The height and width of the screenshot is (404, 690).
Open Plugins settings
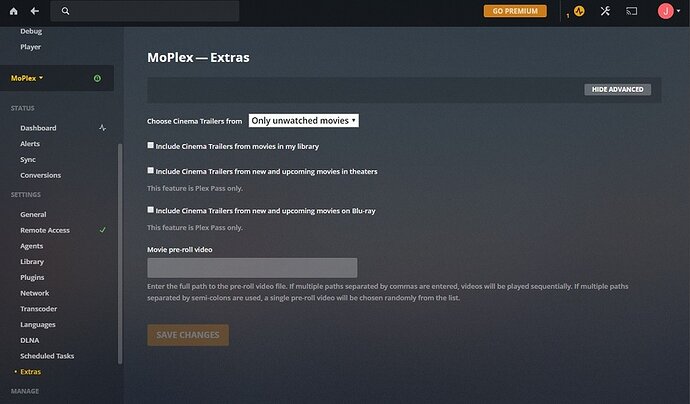pyautogui.click(x=32, y=277)
